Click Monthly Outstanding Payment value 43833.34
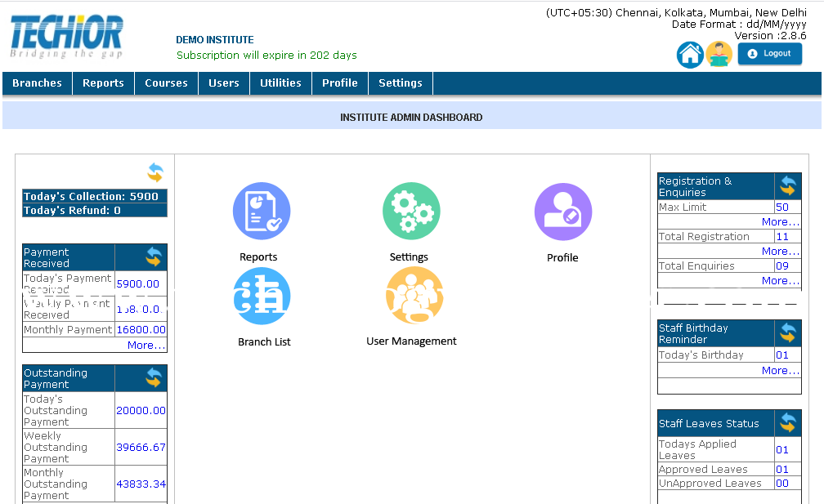 (x=141, y=484)
